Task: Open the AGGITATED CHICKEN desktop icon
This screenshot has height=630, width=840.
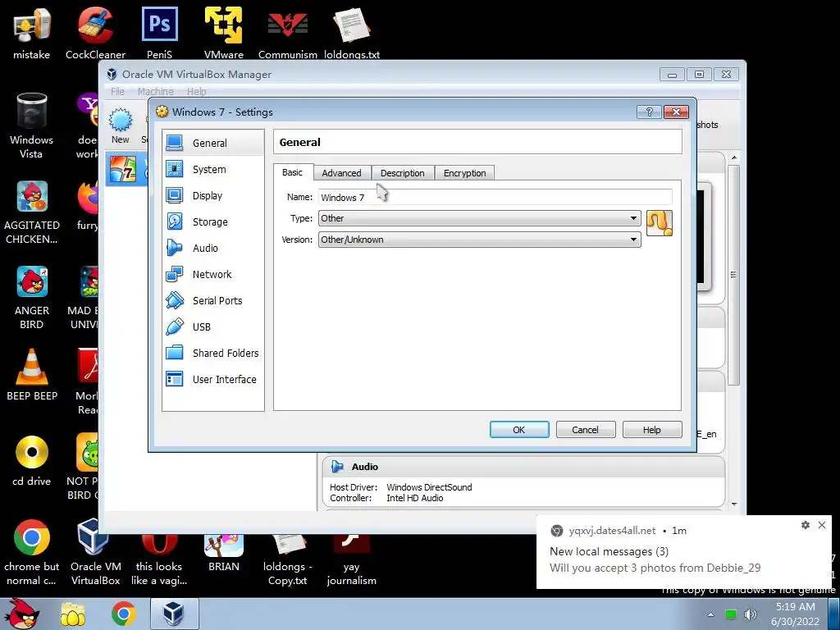Action: point(32,212)
